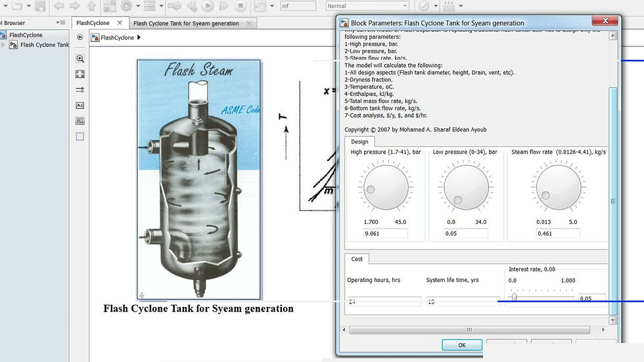Click High pressure value field 9.061
This screenshot has height=362, width=644.
385,233
